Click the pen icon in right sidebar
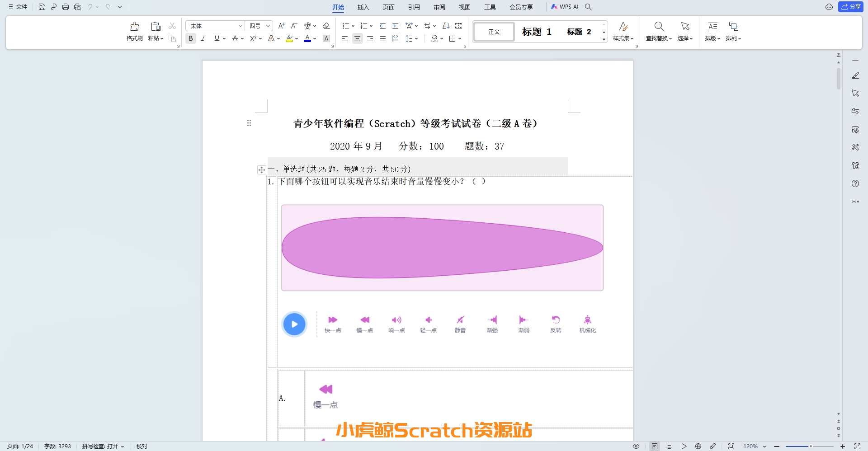Screen dimensions: 868x451 [x=855, y=75]
